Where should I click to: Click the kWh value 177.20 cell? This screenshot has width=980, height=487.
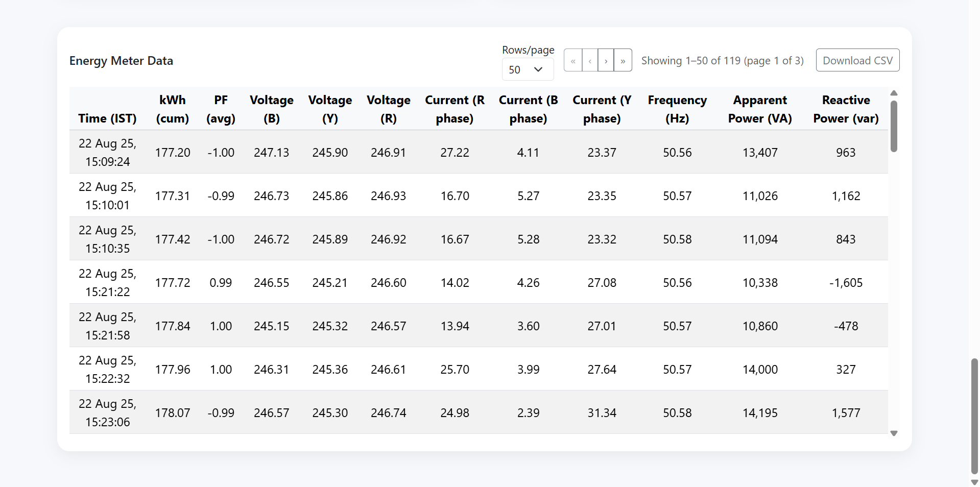[x=173, y=152]
